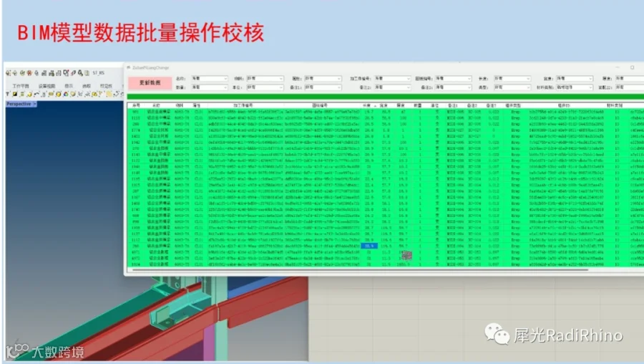
Task: Click the dark curve-with-points icon in lower toolbar
Action: 116,94
